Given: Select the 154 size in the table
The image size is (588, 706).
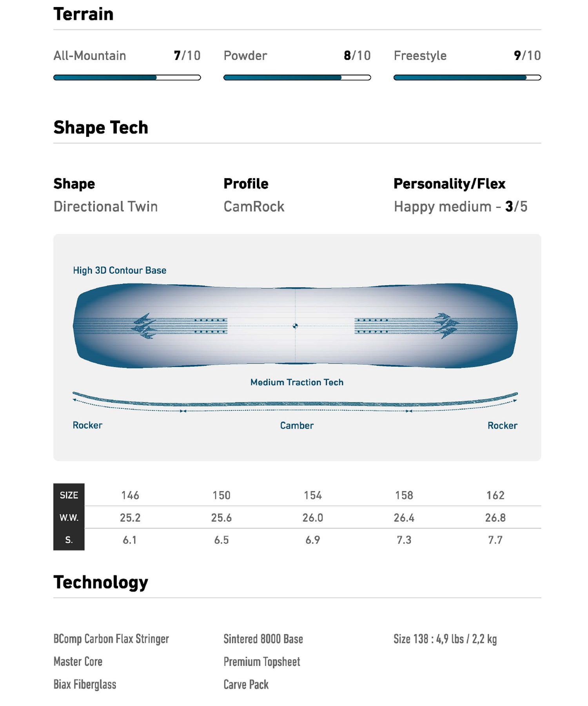Looking at the screenshot, I should point(313,495).
